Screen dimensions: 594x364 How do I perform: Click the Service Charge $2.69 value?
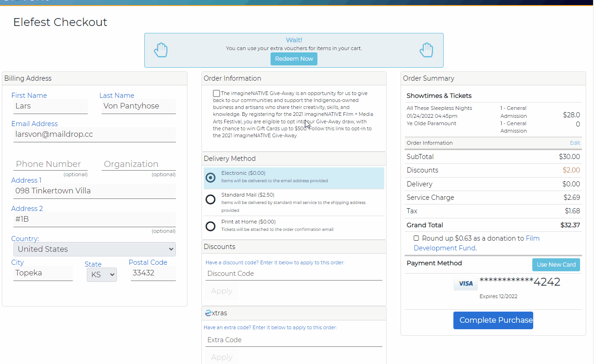click(x=572, y=198)
